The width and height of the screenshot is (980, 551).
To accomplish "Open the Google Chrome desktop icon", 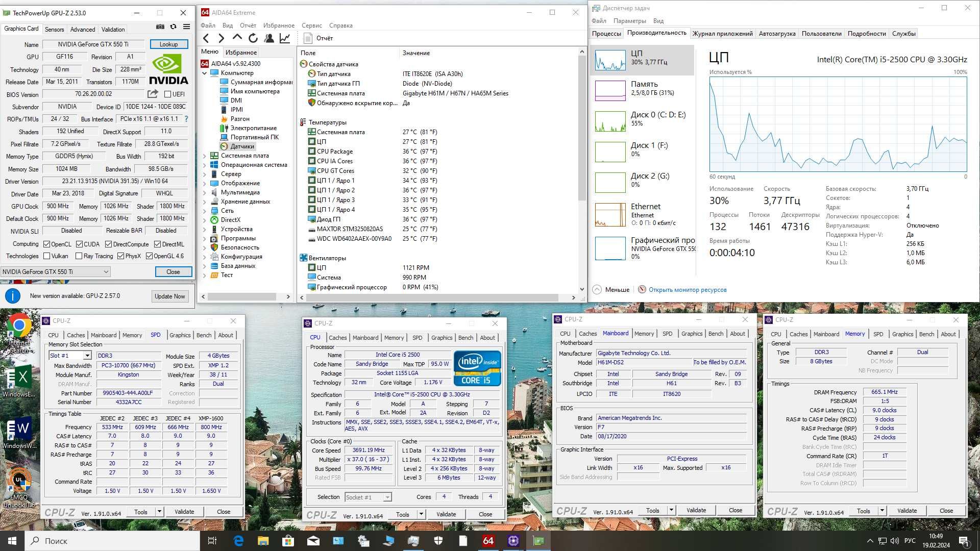I will [19, 333].
